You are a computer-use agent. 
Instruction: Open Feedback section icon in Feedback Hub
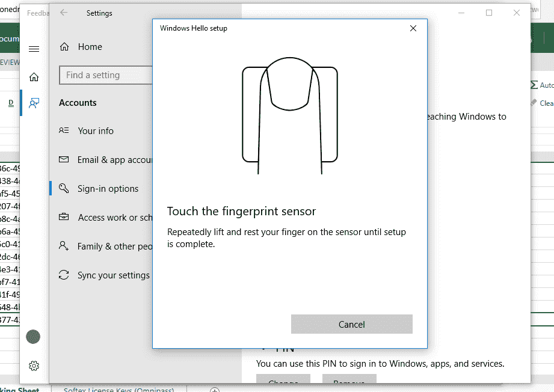point(34,103)
